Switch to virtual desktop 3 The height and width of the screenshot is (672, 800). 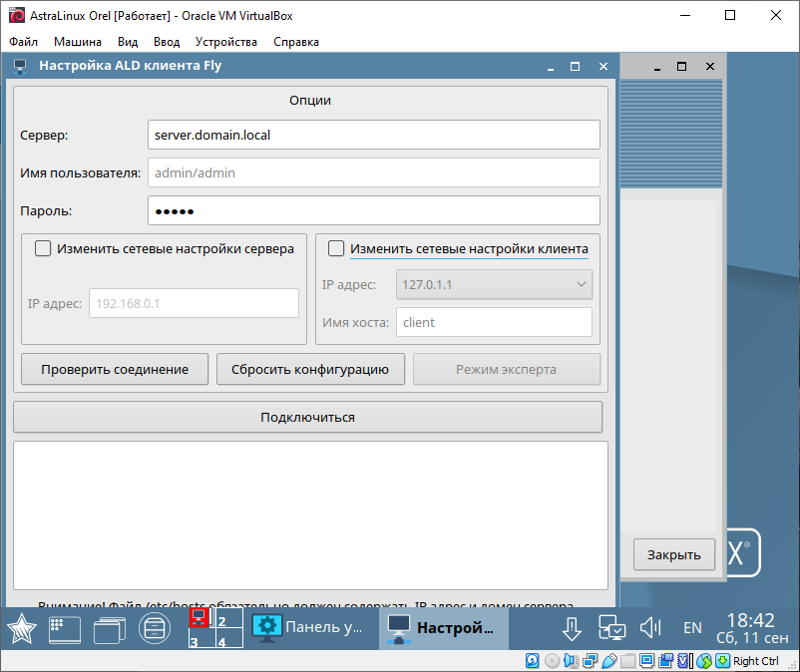[201, 638]
